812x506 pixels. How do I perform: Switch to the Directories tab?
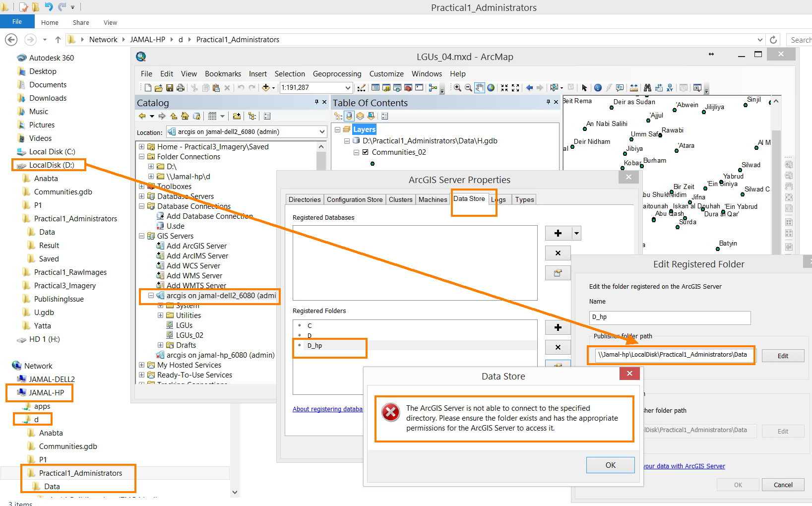click(305, 199)
